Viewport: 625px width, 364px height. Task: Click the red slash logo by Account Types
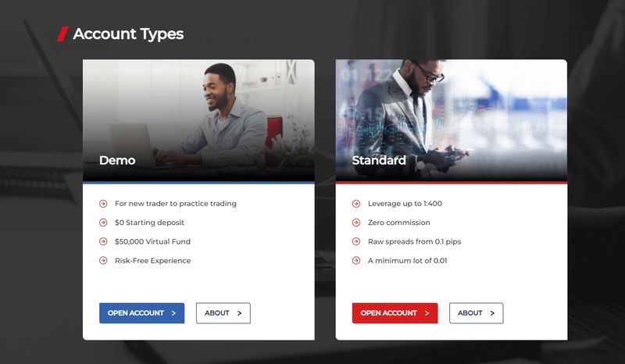click(x=62, y=34)
